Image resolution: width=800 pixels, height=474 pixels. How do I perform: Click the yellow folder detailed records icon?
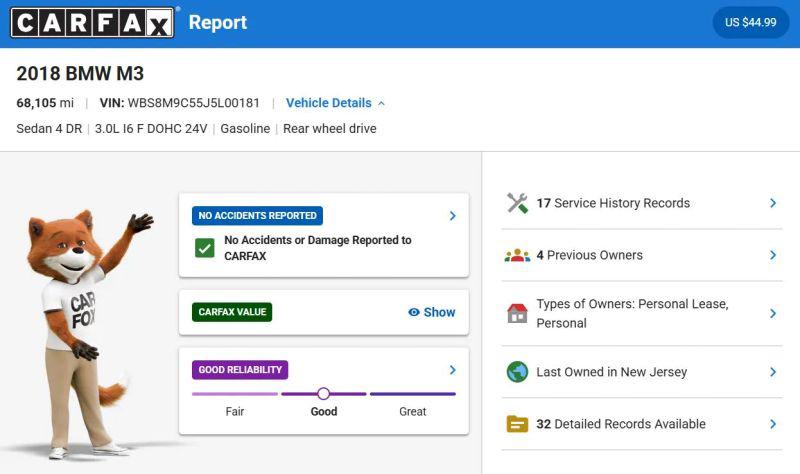point(517,424)
